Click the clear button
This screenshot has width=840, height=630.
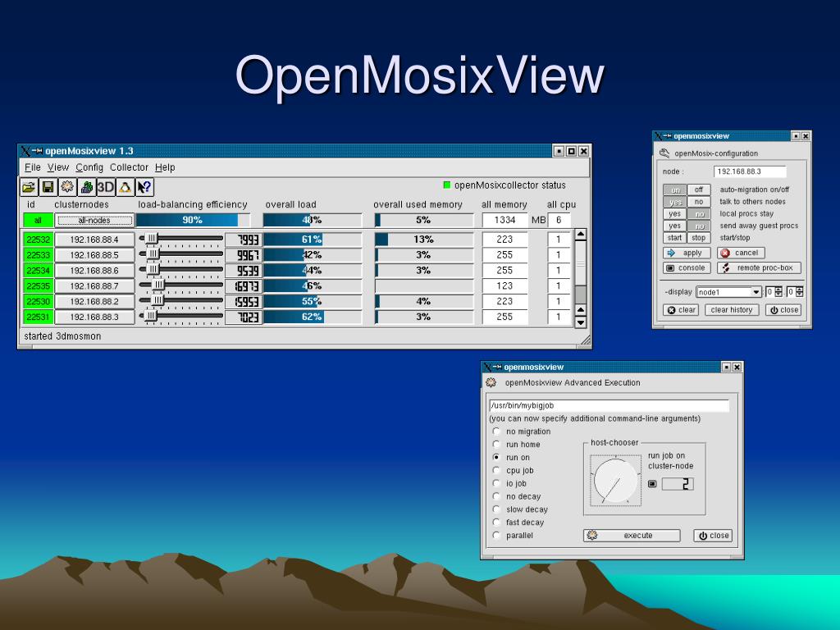click(681, 309)
